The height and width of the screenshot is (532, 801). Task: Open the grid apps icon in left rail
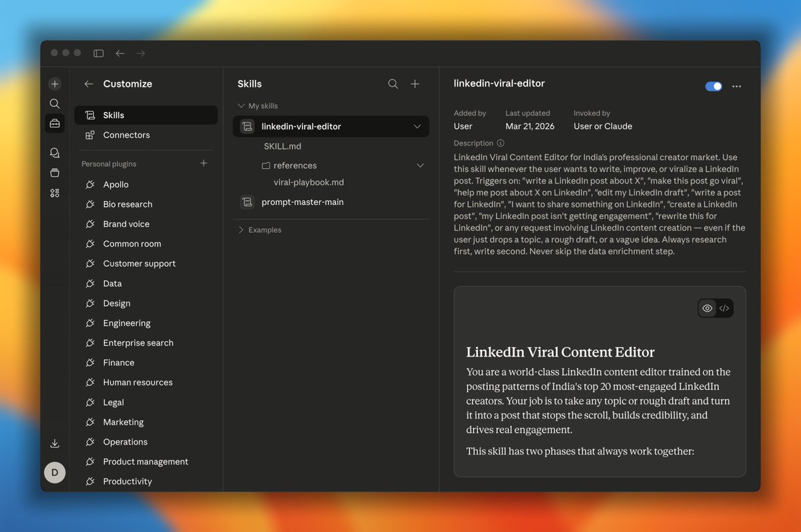point(55,193)
